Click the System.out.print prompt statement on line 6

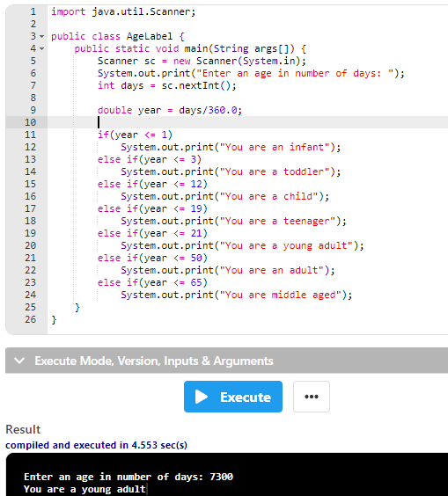click(x=251, y=73)
